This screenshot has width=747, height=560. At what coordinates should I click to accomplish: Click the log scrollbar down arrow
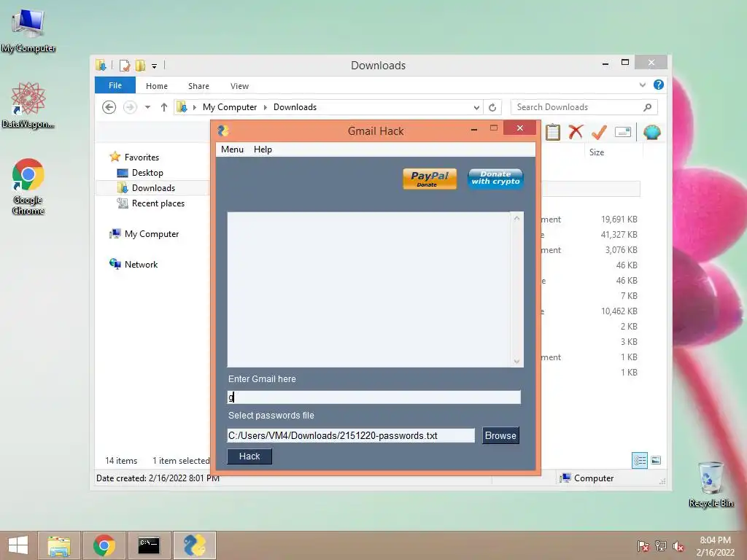[516, 362]
